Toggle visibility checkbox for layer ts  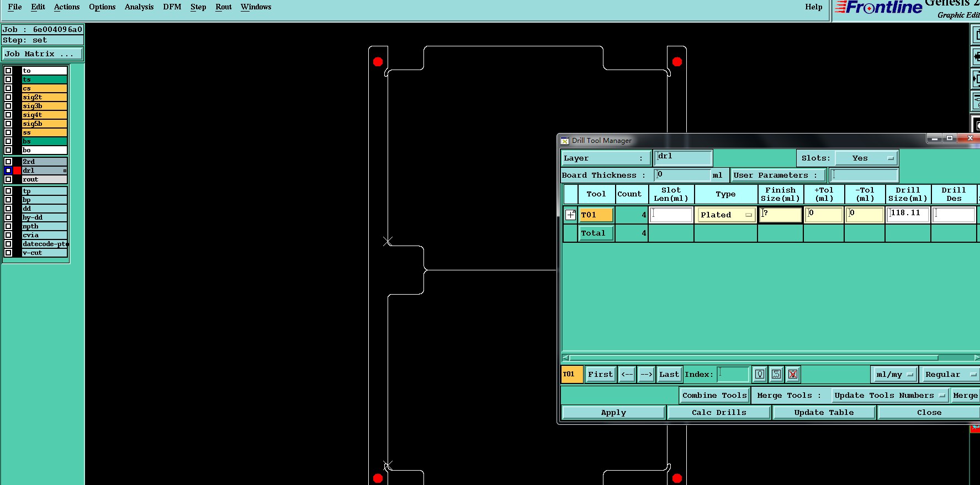coord(8,79)
